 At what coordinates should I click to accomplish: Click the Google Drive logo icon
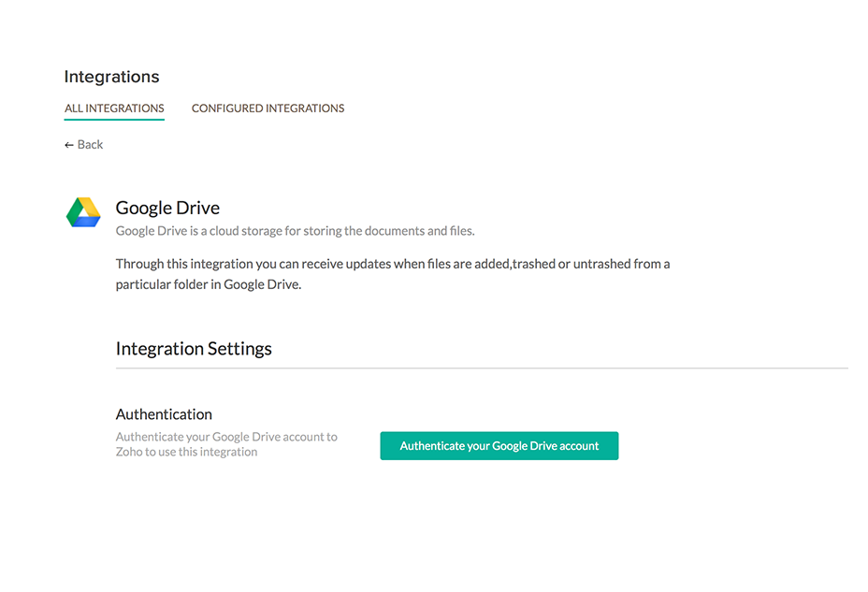coord(83,212)
